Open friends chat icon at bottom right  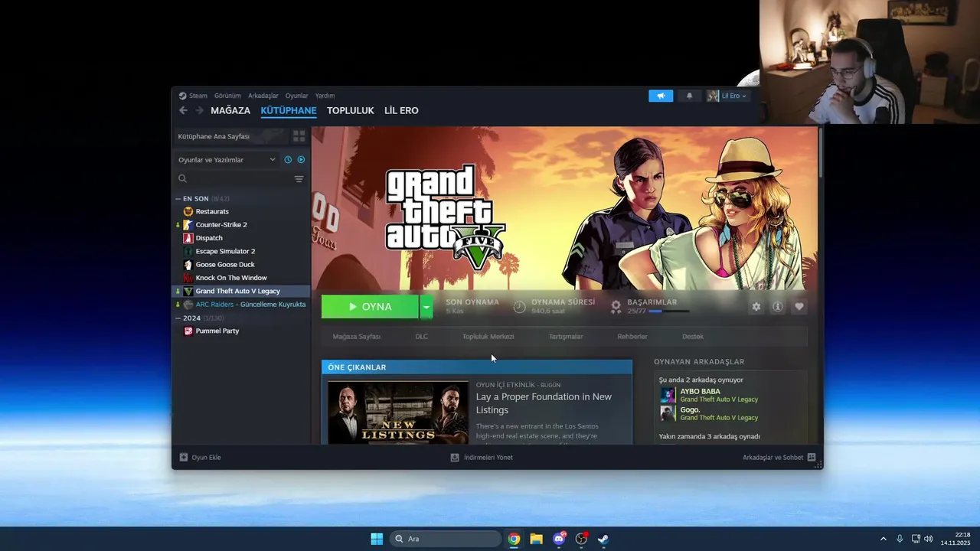(812, 457)
